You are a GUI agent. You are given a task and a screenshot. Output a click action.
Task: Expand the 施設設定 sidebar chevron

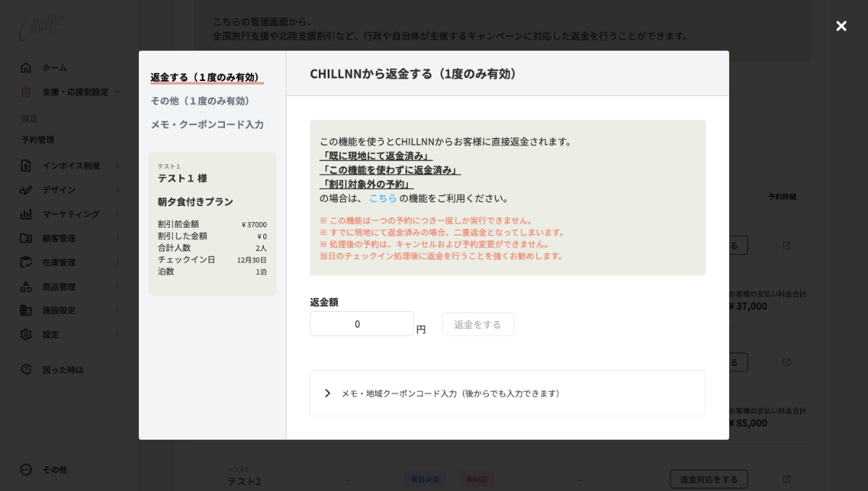click(x=117, y=310)
